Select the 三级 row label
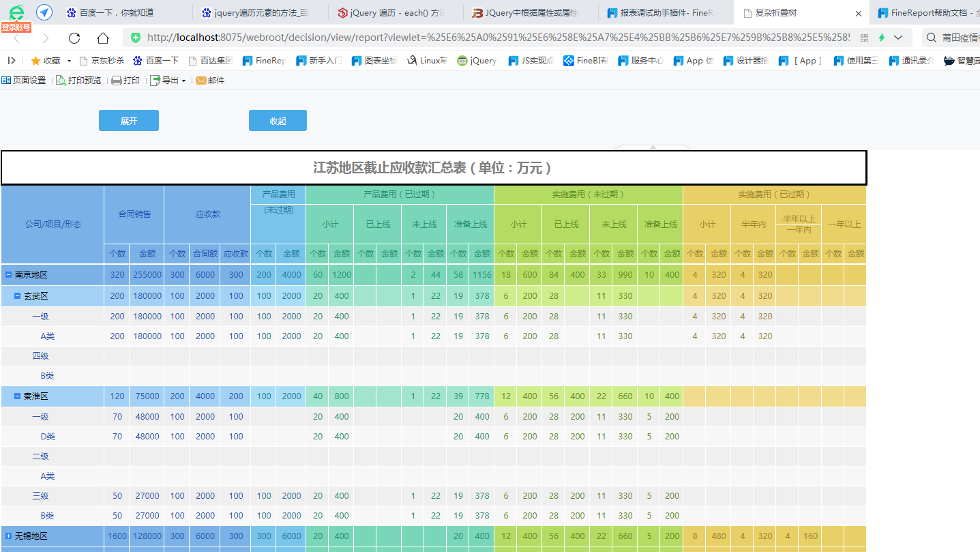 [x=40, y=496]
